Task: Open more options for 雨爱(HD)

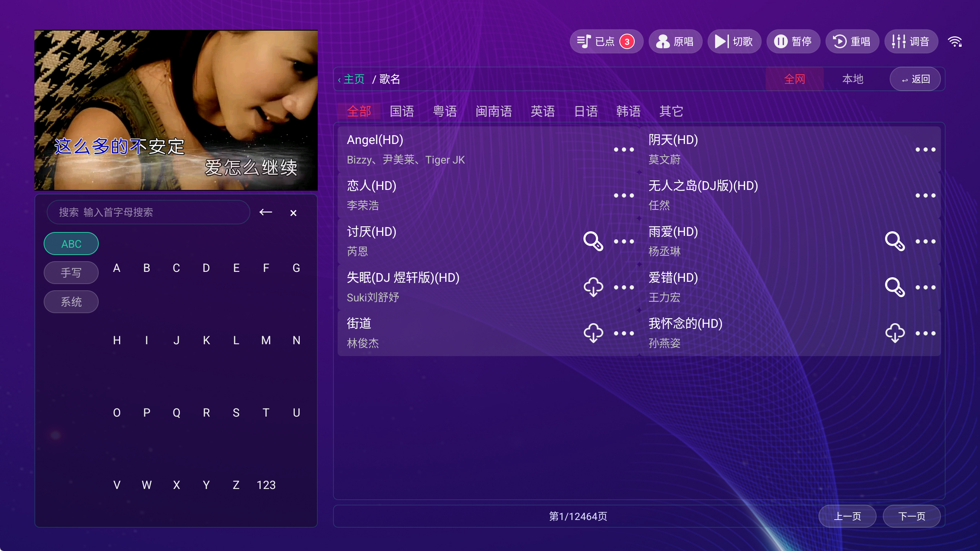Action: click(926, 242)
